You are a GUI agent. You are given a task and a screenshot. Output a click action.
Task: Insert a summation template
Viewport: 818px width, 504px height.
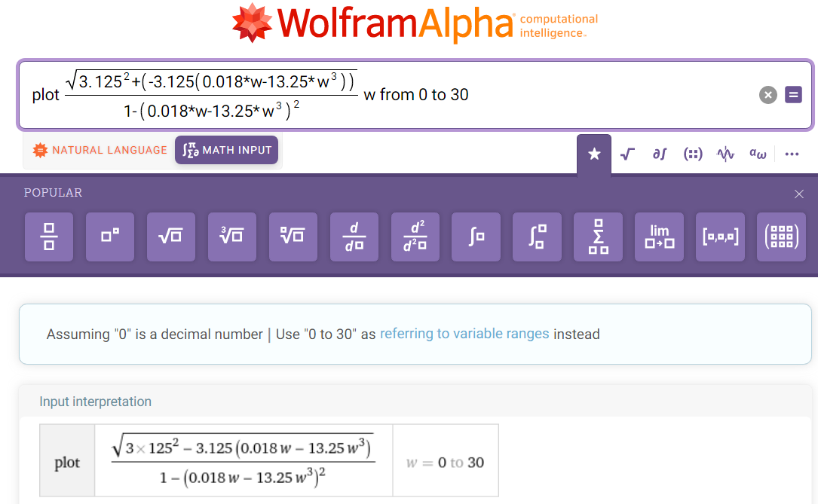(x=599, y=237)
